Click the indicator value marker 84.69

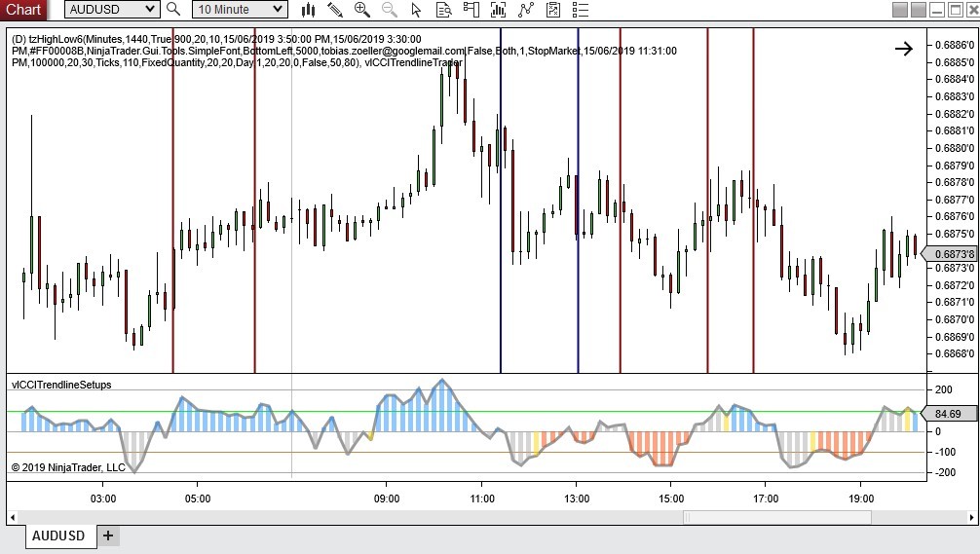coord(948,414)
